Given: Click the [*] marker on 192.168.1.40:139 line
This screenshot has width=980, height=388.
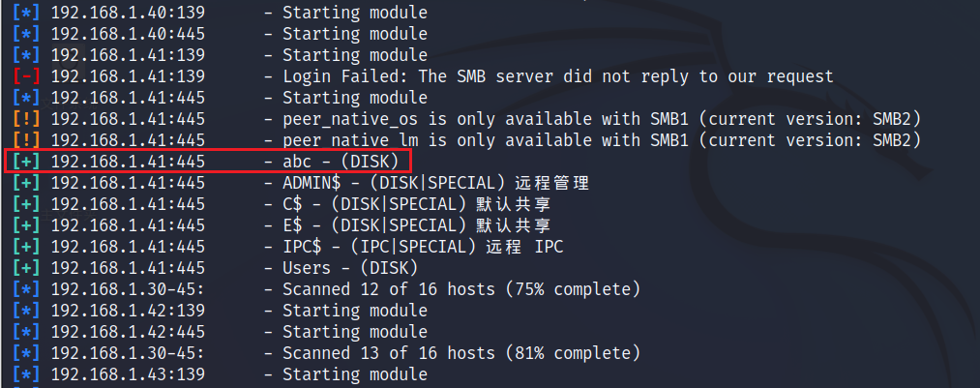Looking at the screenshot, I should (27, 13).
